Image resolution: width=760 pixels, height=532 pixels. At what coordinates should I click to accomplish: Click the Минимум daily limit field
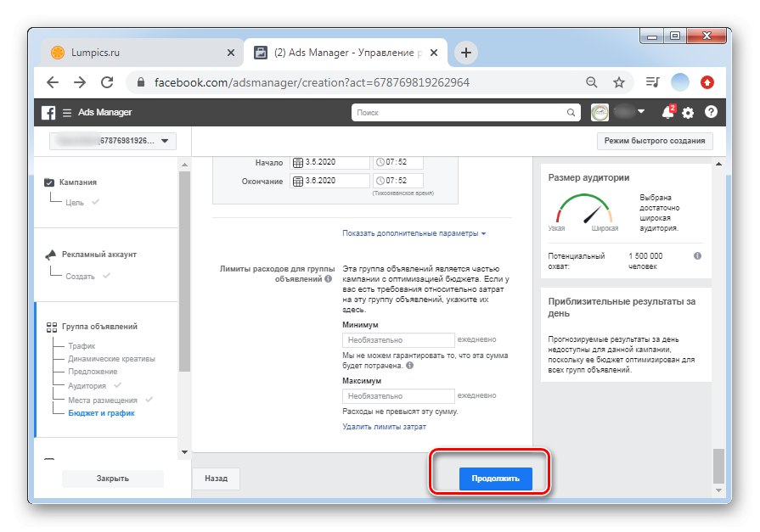pyautogui.click(x=398, y=340)
